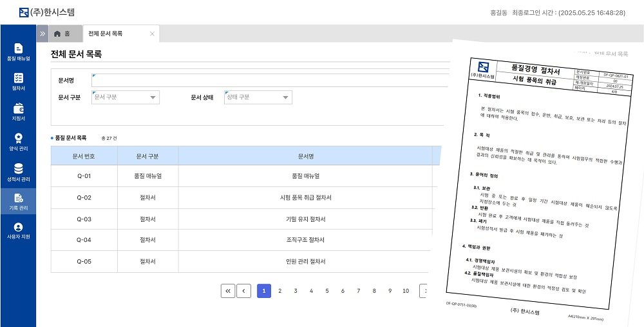This screenshot has width=644, height=327.
Task: Go to first page button
Action: [228, 291]
